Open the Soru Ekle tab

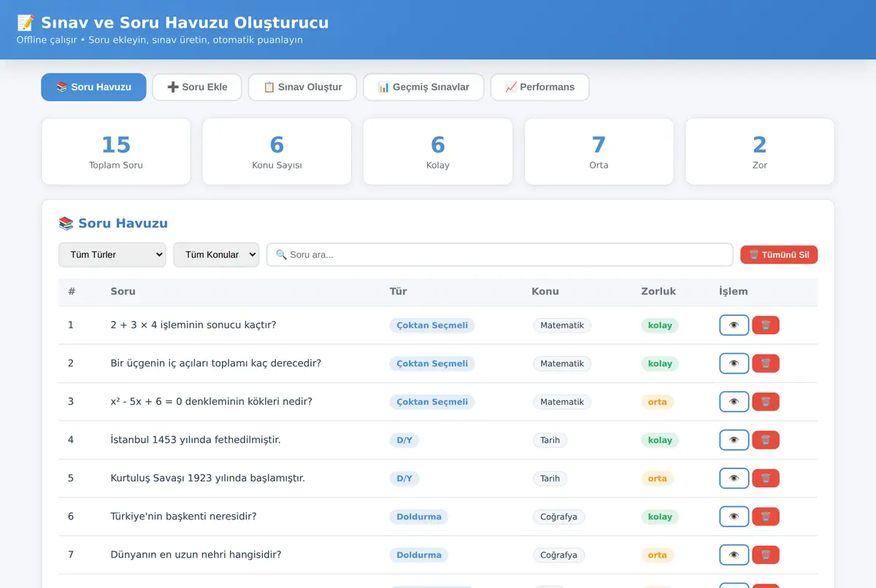point(197,87)
